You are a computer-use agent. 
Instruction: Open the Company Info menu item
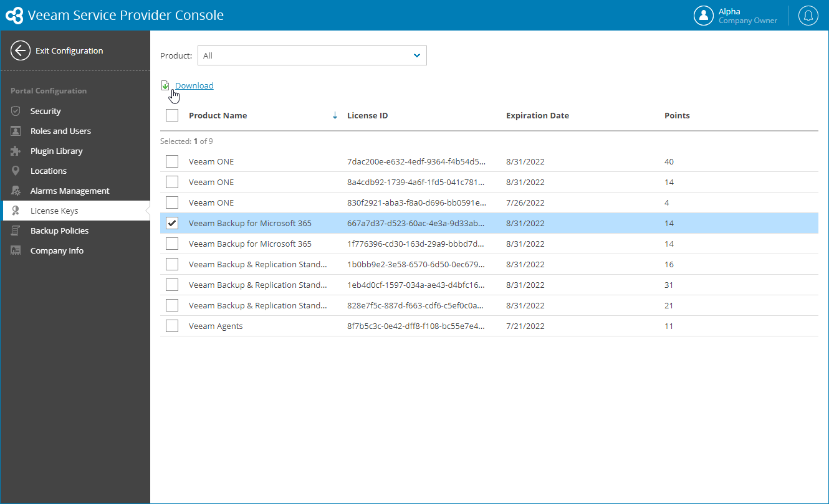57,250
